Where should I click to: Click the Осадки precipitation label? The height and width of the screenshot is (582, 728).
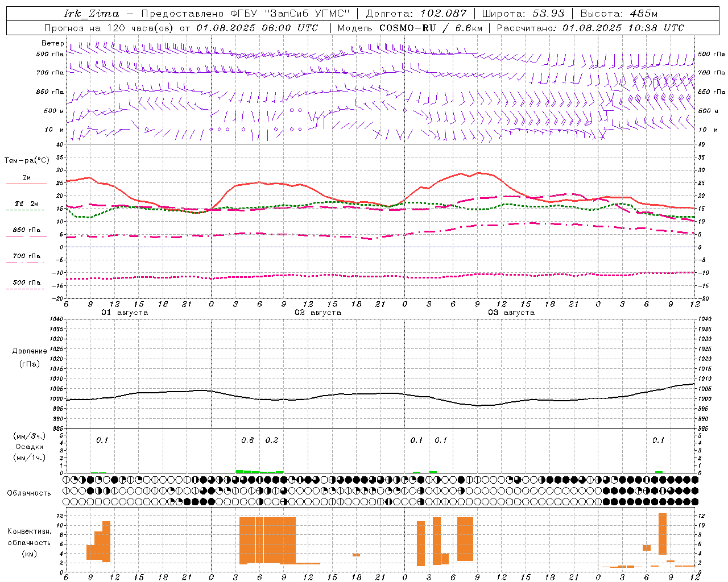coord(30,447)
